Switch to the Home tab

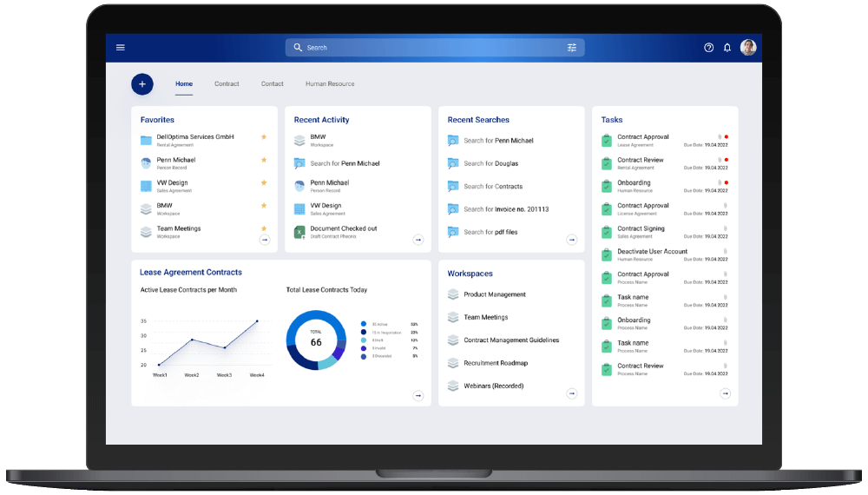click(184, 84)
